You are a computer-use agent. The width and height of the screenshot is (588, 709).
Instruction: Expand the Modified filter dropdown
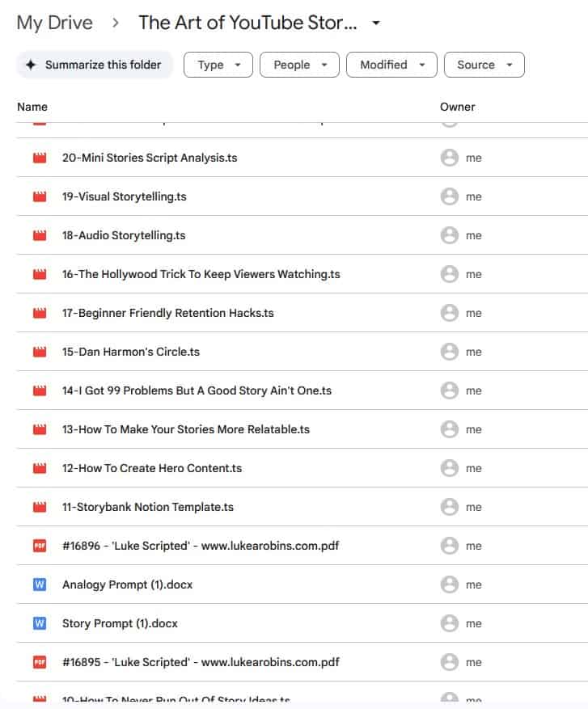391,65
